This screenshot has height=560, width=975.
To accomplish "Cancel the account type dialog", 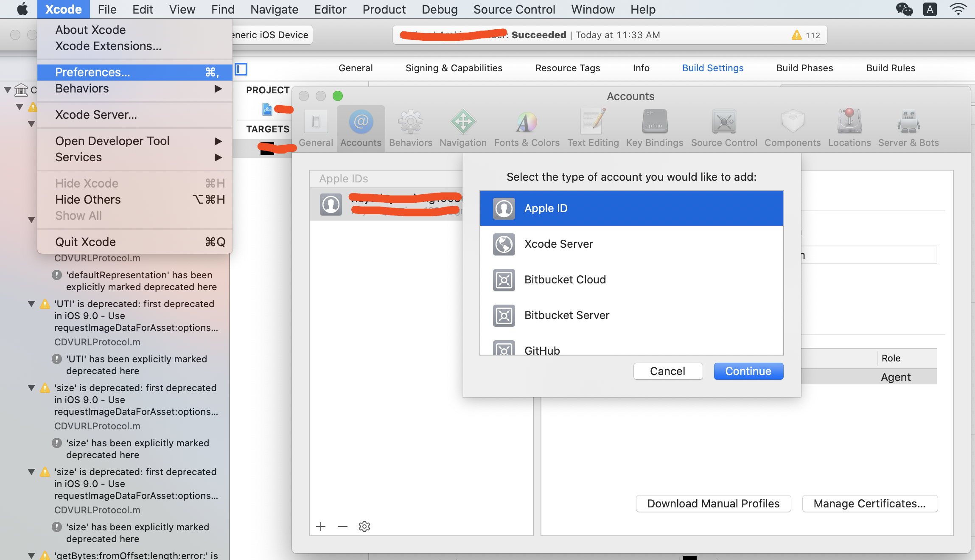I will pos(668,371).
